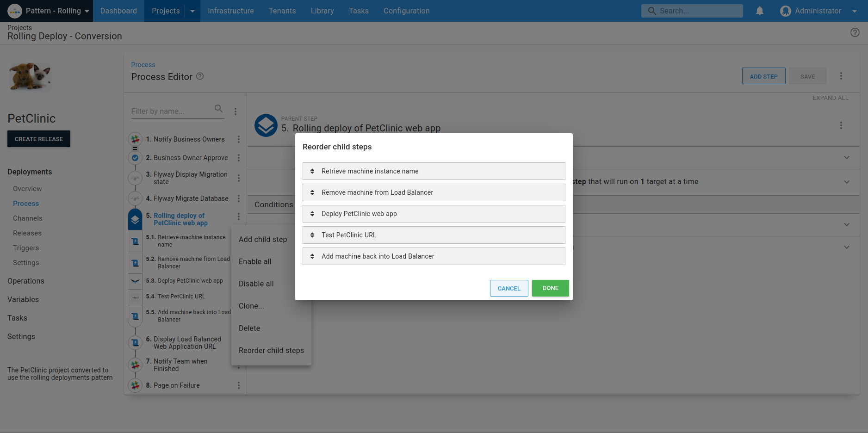The width and height of the screenshot is (868, 433).
Task: Open overflow menu next to Save button
Action: (841, 76)
